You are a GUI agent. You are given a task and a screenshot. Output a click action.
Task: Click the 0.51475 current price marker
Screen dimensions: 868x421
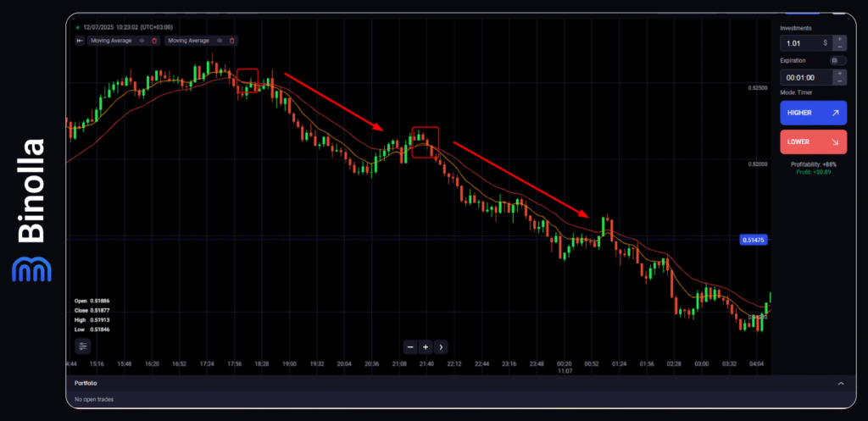(753, 241)
